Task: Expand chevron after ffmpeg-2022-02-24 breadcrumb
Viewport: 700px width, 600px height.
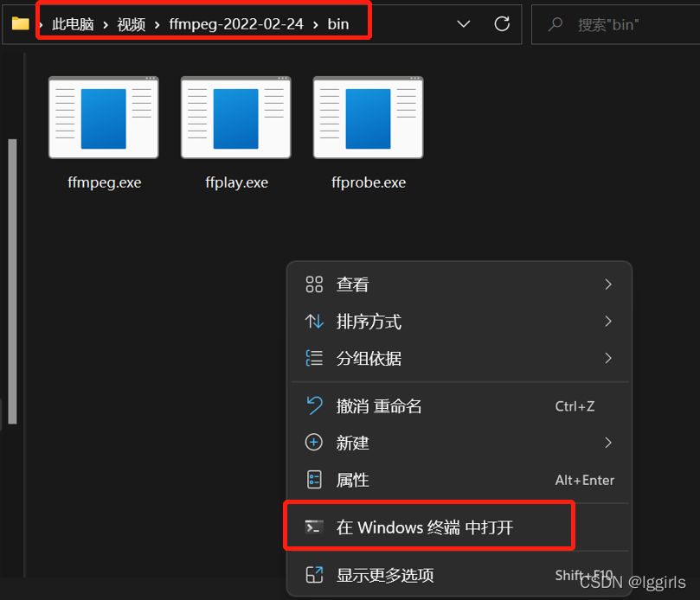Action: coord(316,25)
